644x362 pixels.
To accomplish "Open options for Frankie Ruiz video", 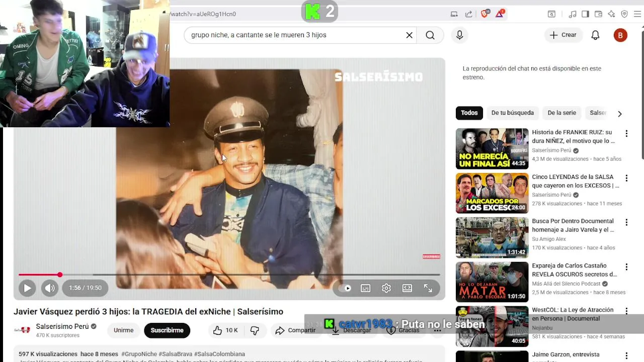I will [626, 134].
